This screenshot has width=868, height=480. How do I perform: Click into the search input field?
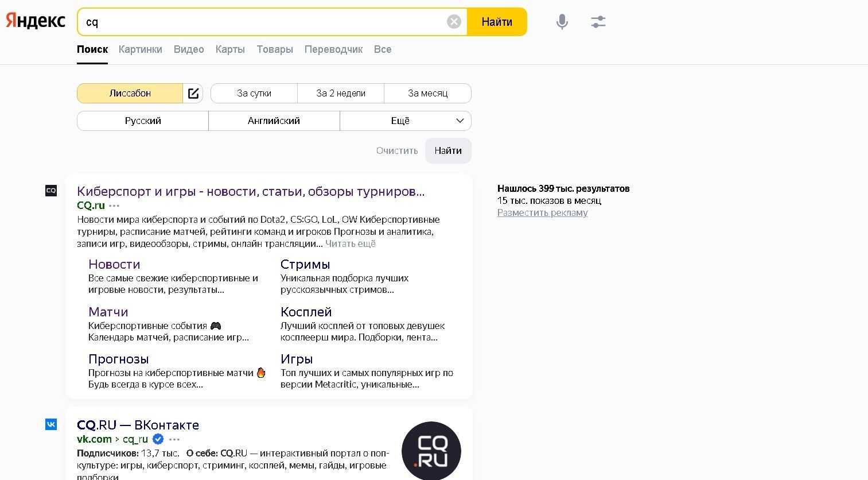[x=264, y=22]
